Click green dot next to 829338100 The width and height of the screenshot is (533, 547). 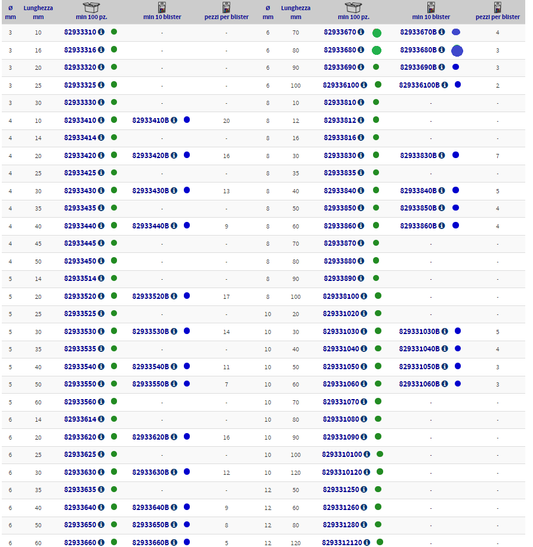point(378,296)
